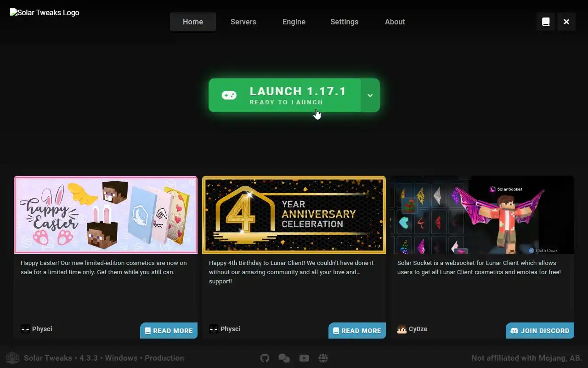Go to the Settings tab

[x=345, y=22]
